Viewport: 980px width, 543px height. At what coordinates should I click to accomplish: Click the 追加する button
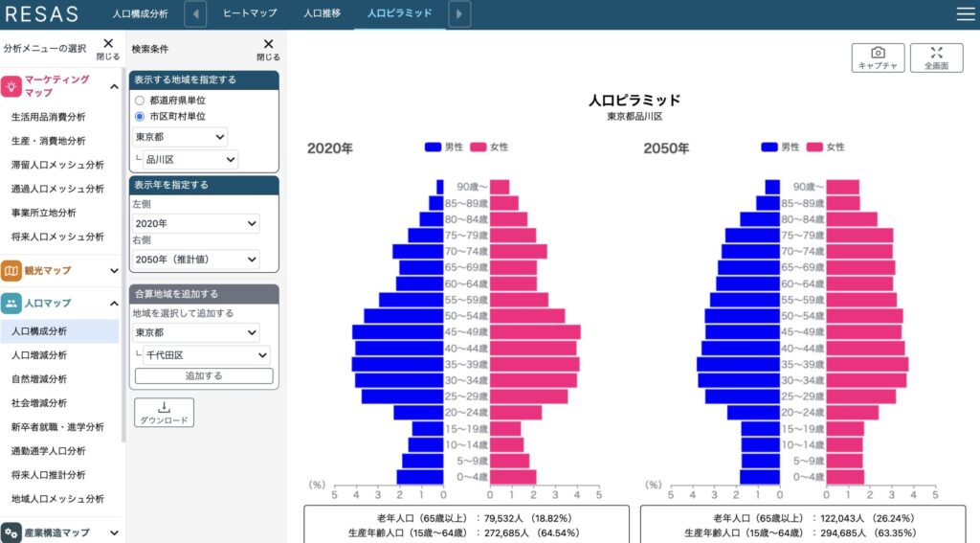203,376
